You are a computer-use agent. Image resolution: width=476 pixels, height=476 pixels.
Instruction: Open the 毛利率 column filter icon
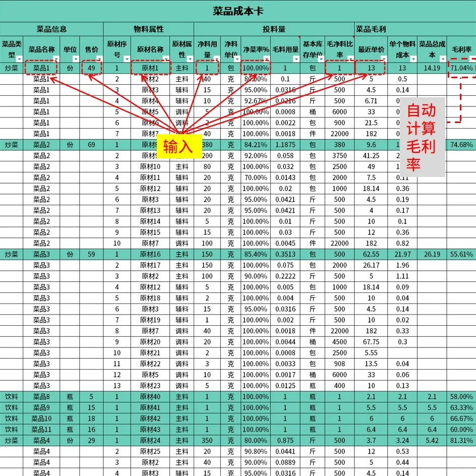(x=473, y=59)
